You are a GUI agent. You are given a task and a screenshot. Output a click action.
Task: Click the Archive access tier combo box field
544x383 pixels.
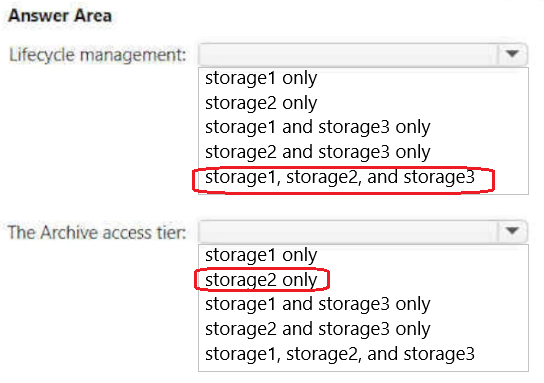click(x=363, y=231)
